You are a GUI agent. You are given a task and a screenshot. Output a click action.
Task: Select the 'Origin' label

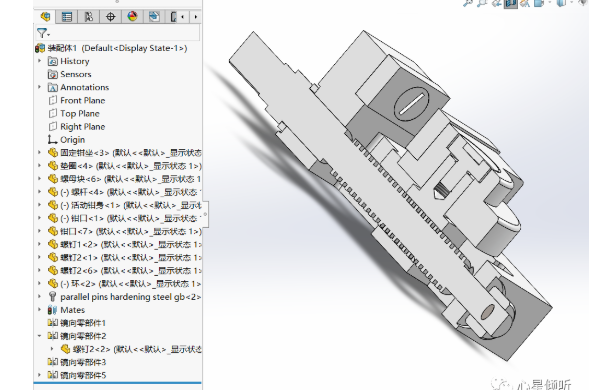(72, 140)
